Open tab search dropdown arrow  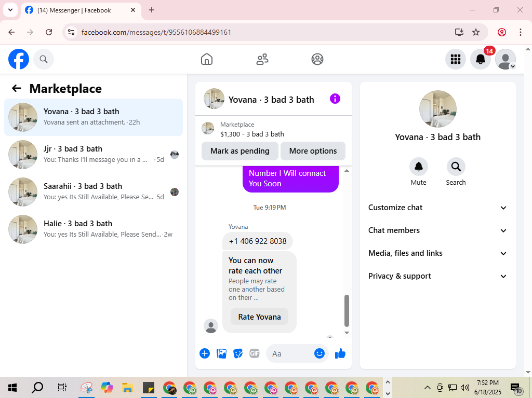coord(10,10)
